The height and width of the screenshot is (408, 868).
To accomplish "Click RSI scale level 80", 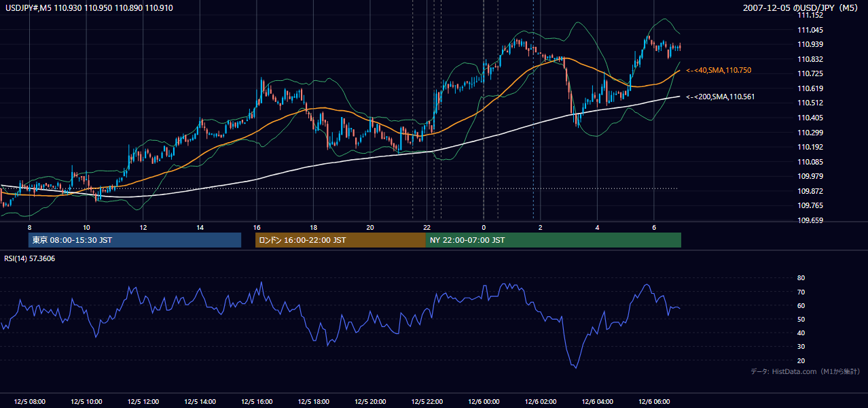I will 801,278.
